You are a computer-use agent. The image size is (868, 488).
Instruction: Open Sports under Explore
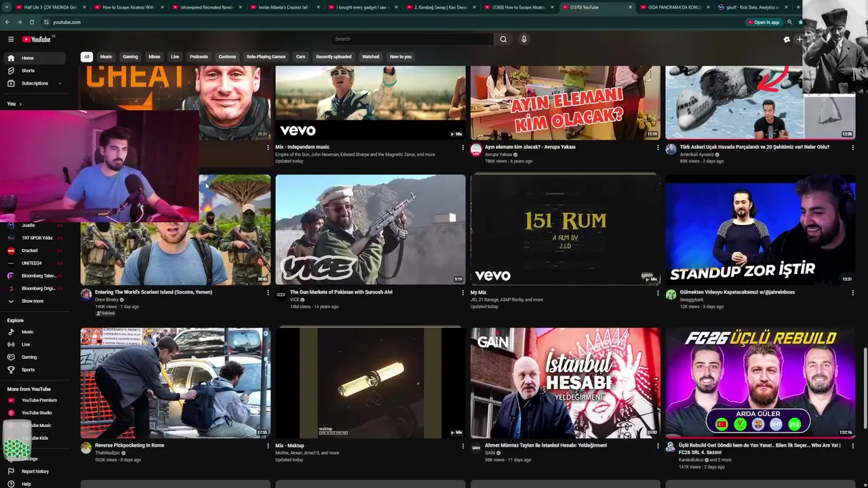point(34,370)
